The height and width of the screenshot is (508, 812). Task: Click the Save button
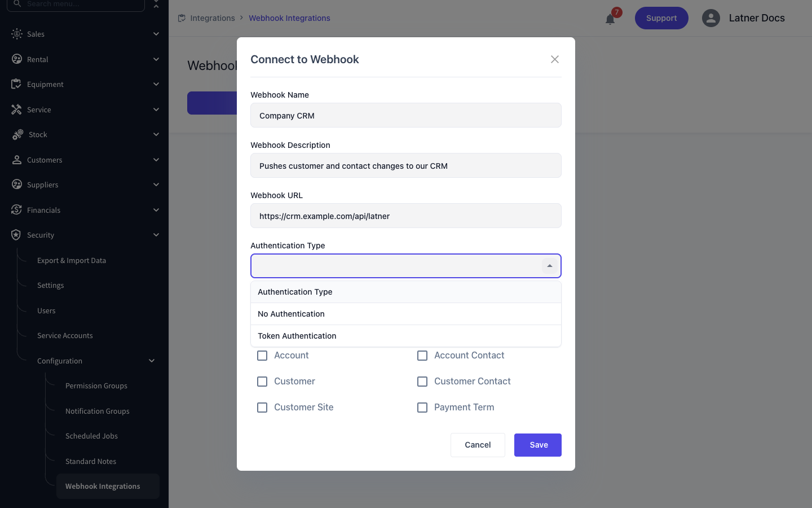(538, 445)
